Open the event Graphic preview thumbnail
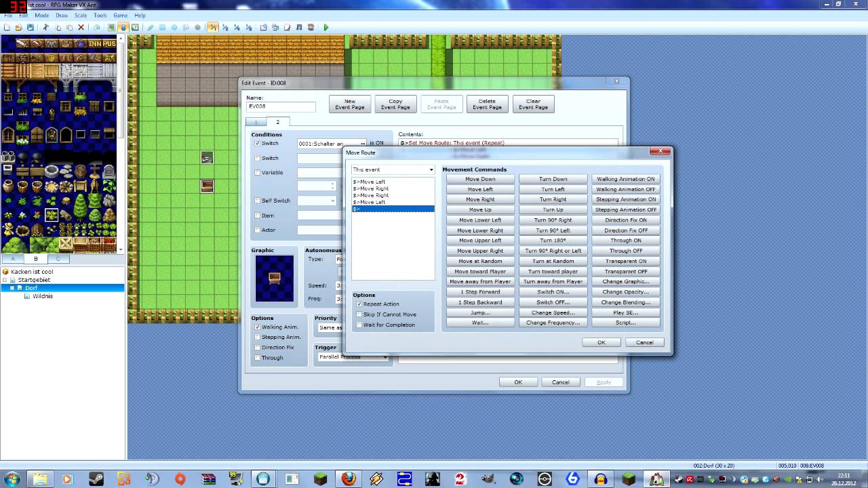Image resolution: width=868 pixels, height=488 pixels. [x=275, y=278]
